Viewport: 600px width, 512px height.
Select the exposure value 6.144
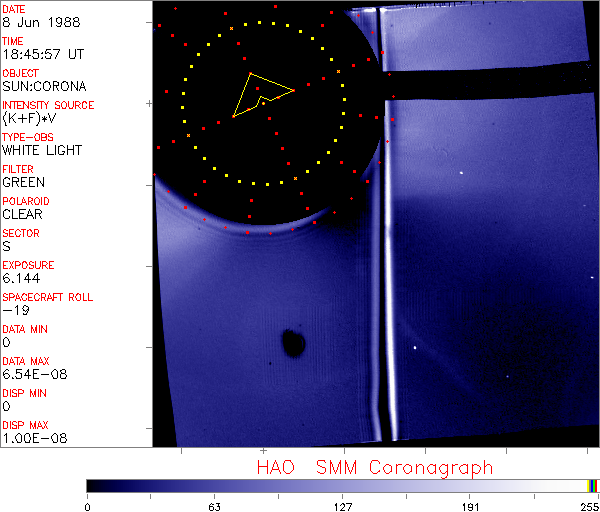(20, 278)
